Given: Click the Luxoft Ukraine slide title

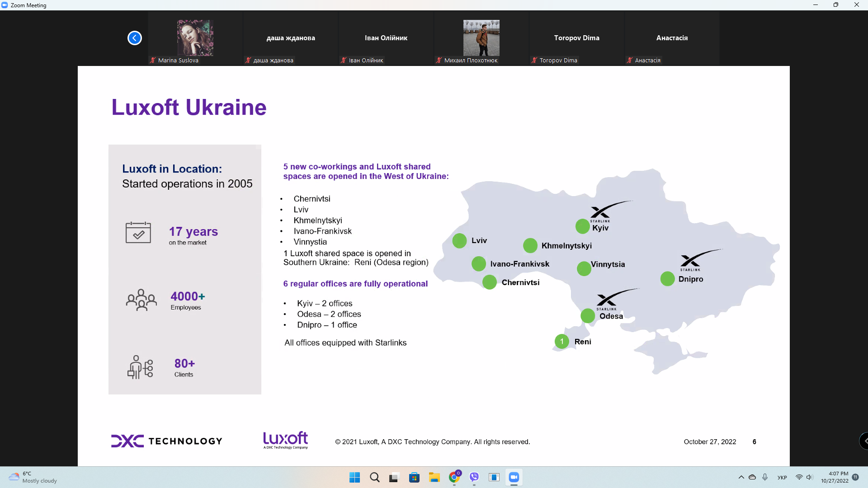Looking at the screenshot, I should [x=189, y=108].
